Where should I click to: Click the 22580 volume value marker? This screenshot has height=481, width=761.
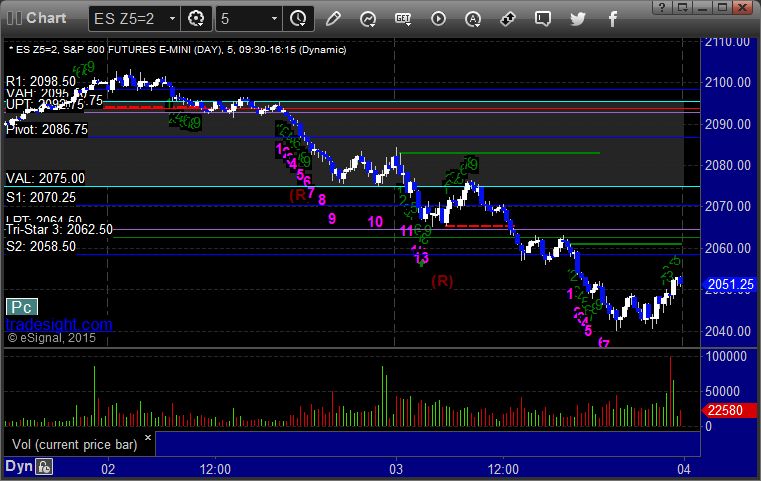tap(730, 410)
